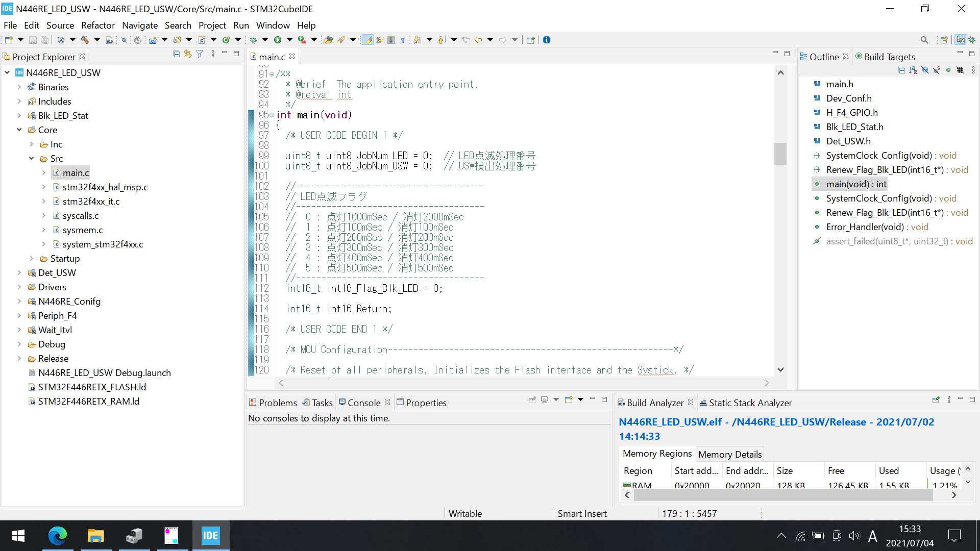
Task: Click the Open Element folder icon
Action: [x=329, y=40]
